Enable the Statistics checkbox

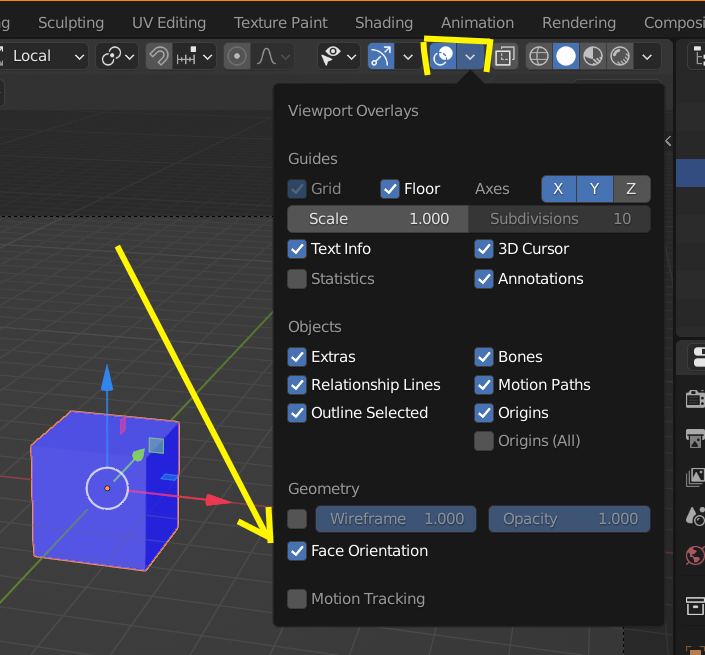point(297,279)
